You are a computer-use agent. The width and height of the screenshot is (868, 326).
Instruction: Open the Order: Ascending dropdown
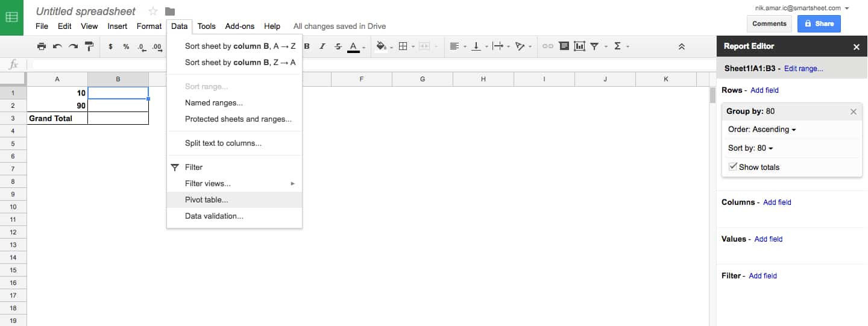point(762,130)
